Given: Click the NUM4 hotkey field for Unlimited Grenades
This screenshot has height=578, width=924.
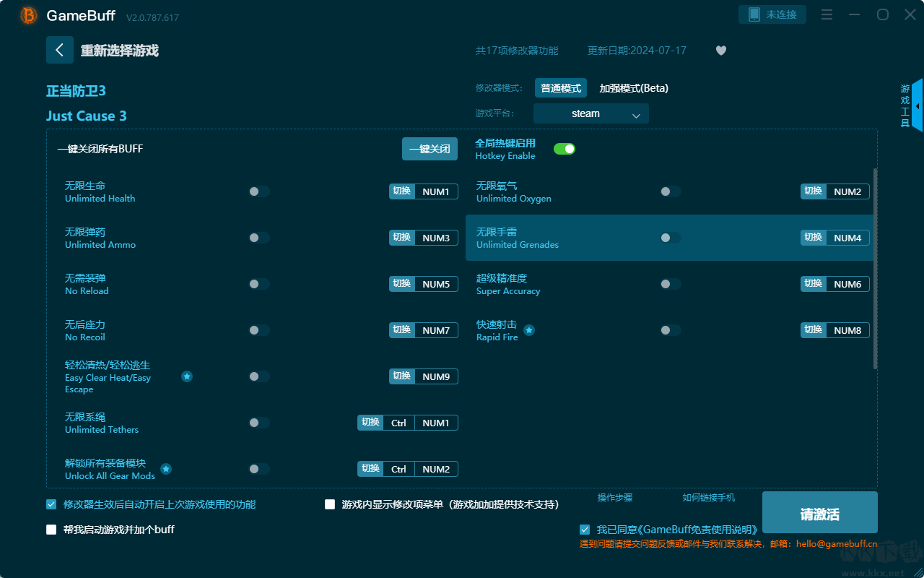Looking at the screenshot, I should pyautogui.click(x=847, y=238).
